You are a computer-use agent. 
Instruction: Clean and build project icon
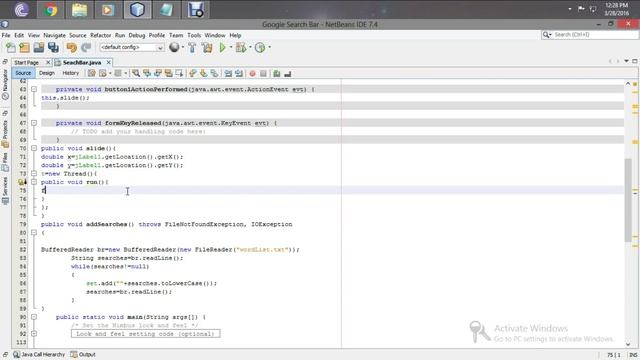pos(207,47)
